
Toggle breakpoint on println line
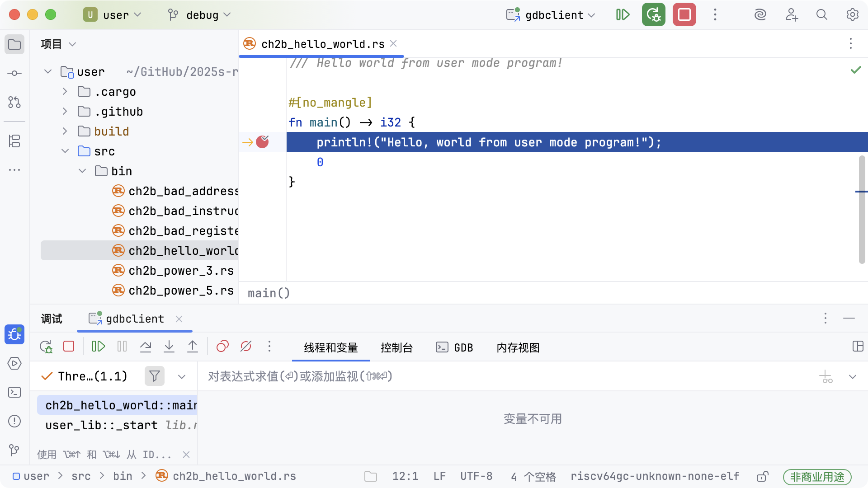(262, 142)
